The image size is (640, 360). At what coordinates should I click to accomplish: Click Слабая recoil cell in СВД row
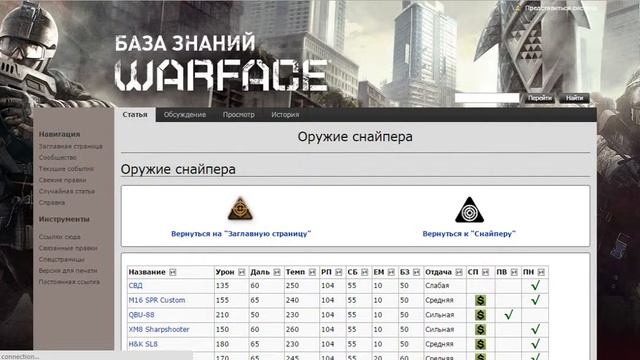(x=437, y=286)
